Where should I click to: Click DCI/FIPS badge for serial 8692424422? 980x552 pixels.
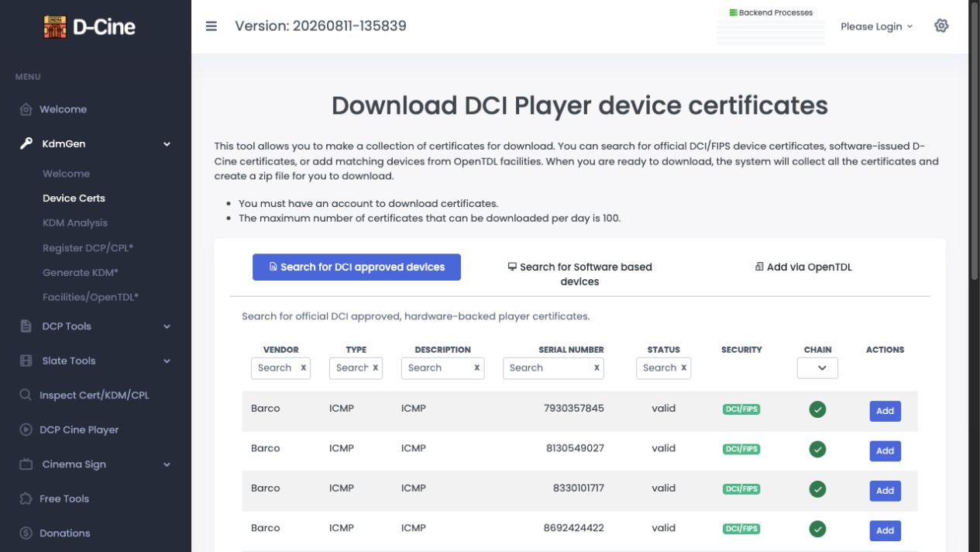click(741, 529)
